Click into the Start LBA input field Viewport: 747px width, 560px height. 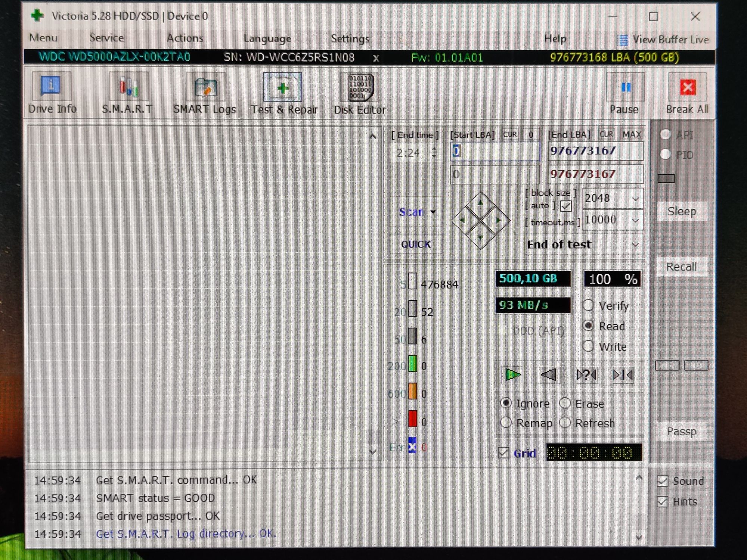[x=495, y=151]
